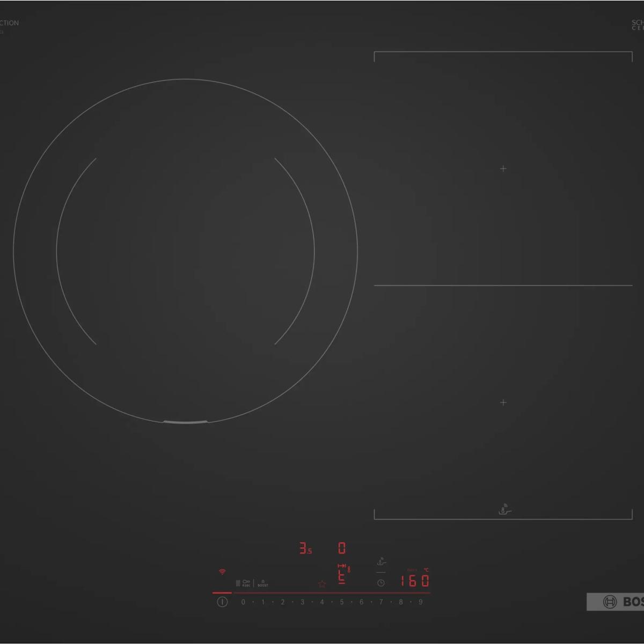Tap the timer clock symbol
The width and height of the screenshot is (644, 644).
[x=380, y=583]
